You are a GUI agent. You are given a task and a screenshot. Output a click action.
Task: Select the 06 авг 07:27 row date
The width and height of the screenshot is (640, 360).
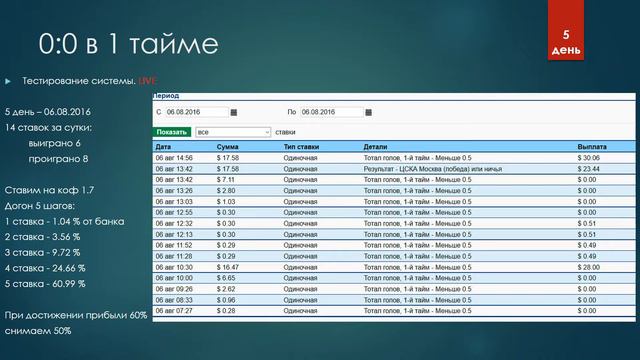(174, 311)
